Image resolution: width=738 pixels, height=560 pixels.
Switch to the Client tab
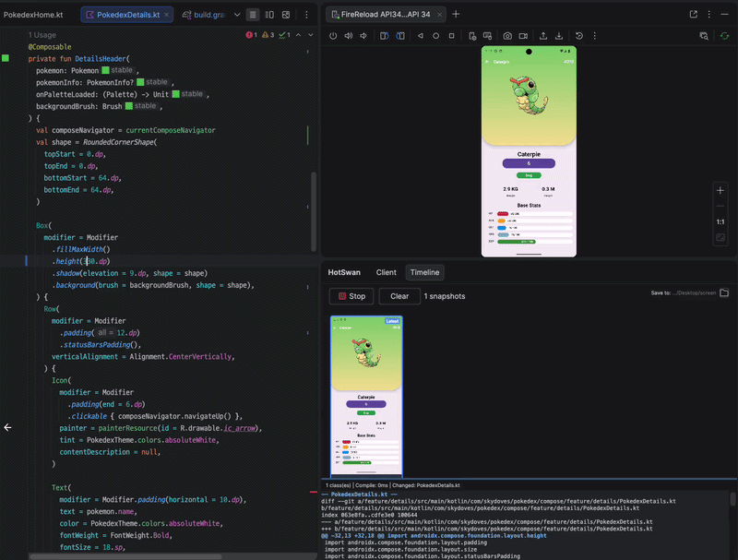pos(386,272)
